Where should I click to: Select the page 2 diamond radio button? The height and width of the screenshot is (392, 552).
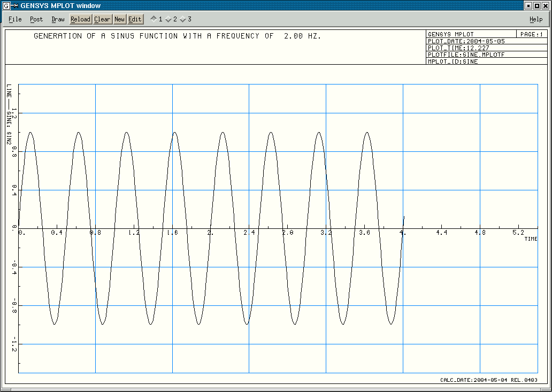[168, 19]
